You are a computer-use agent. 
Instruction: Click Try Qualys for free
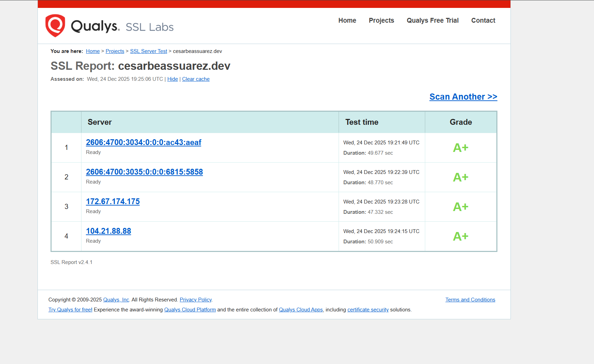coord(70,310)
